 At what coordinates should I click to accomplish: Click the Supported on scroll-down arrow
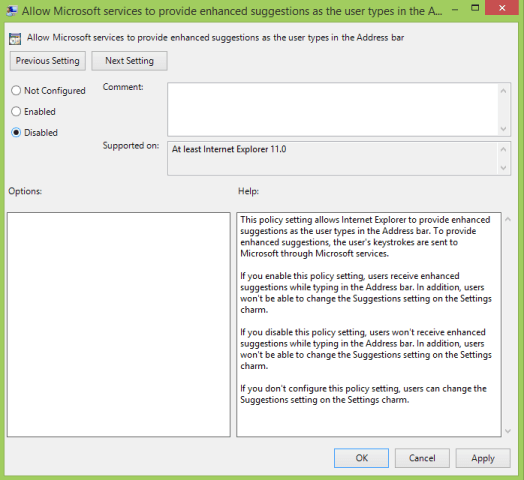[x=504, y=167]
